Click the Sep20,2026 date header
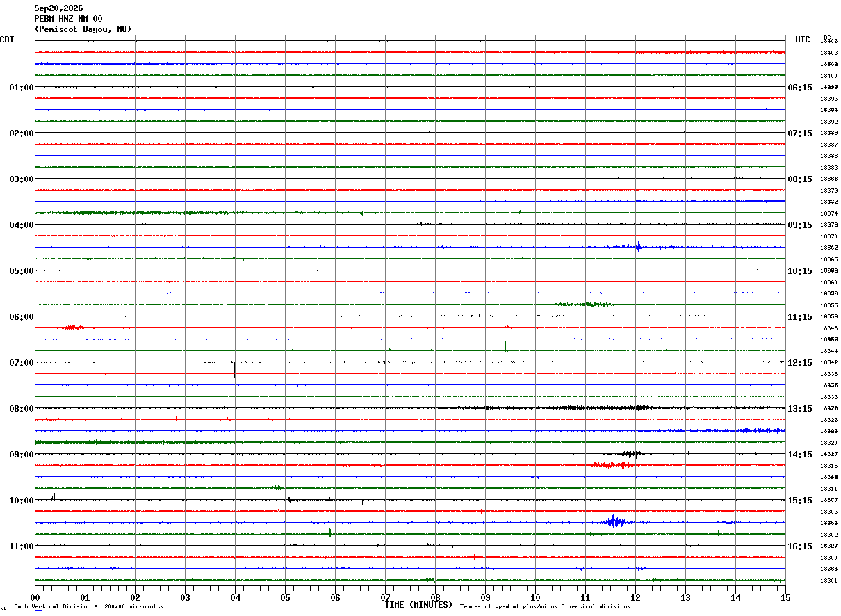This screenshot has width=841, height=616. 58,8
